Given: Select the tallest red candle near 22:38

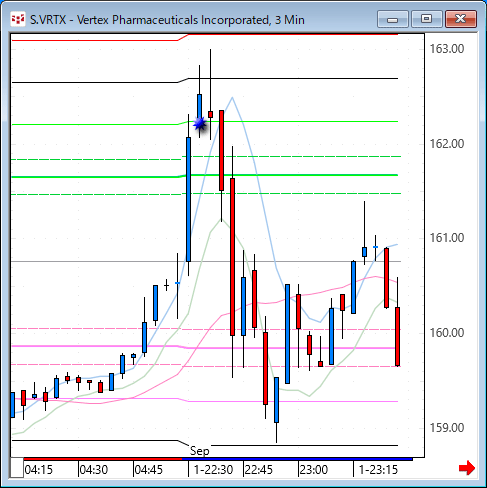Looking at the screenshot, I should pos(232,257).
